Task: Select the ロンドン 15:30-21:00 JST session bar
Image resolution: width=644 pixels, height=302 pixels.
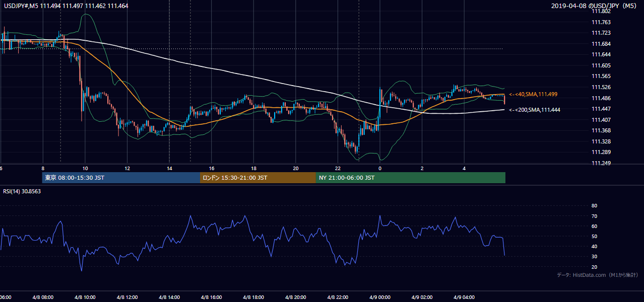Action: click(258, 178)
